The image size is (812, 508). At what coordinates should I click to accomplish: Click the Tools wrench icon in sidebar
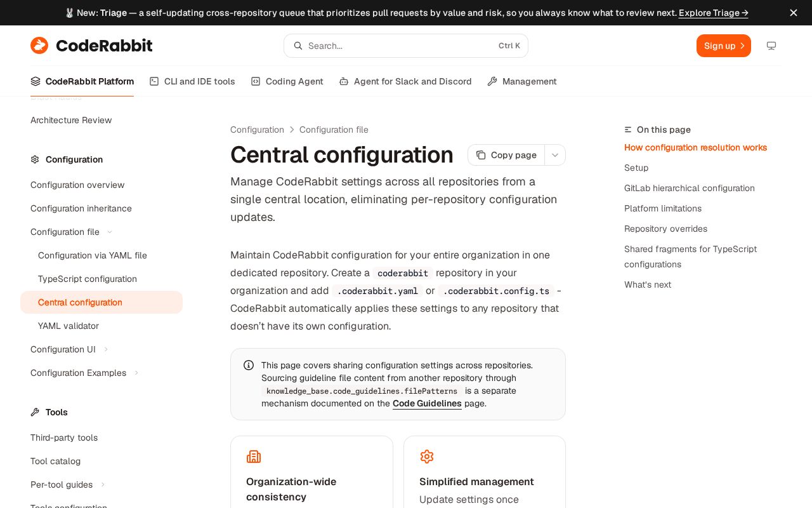pos(35,412)
